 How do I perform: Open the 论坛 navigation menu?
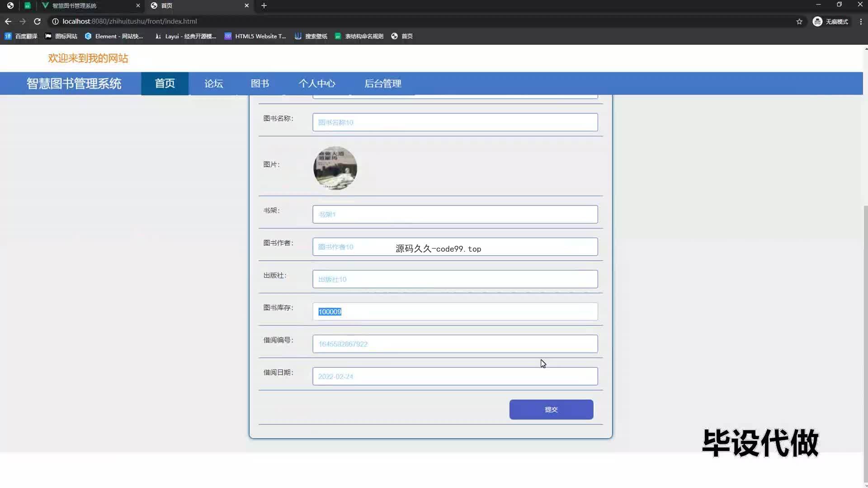pyautogui.click(x=213, y=84)
